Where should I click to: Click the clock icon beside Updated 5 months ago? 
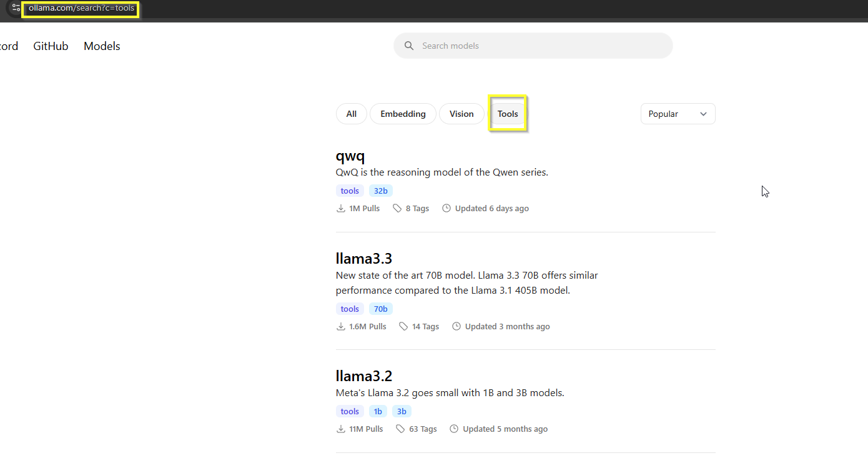[454, 429]
